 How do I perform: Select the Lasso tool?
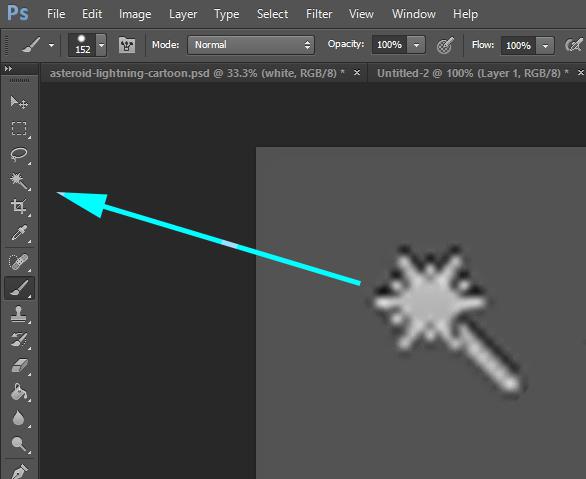(19, 154)
